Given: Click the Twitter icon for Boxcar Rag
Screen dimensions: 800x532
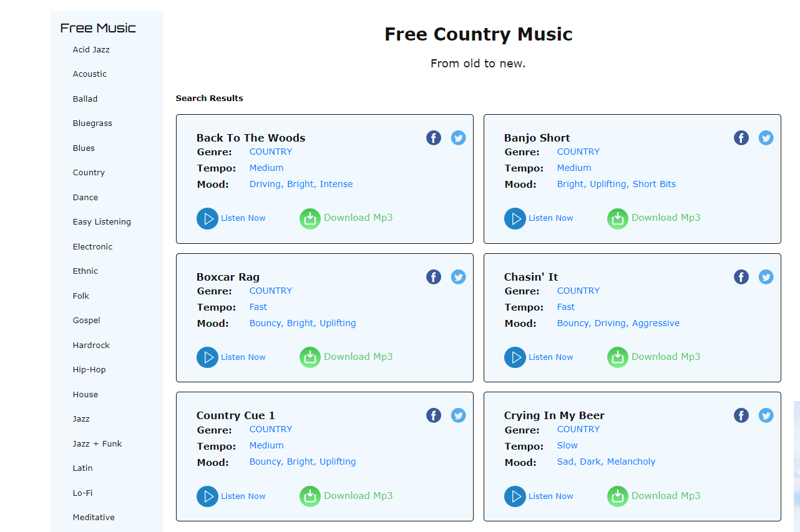Looking at the screenshot, I should coord(459,276).
